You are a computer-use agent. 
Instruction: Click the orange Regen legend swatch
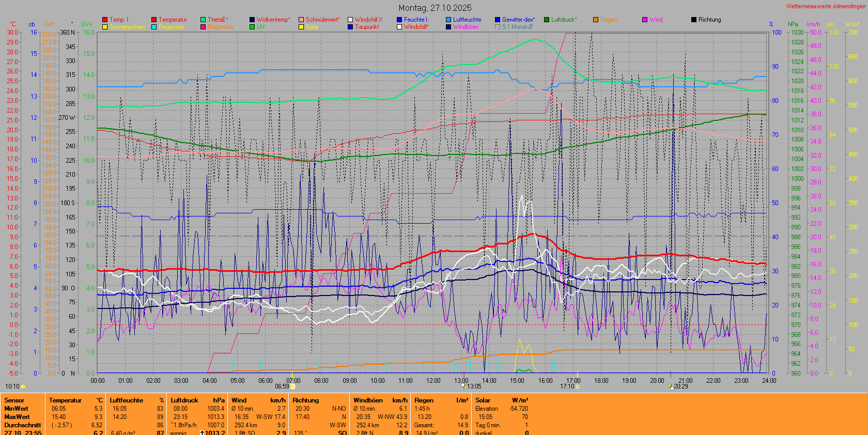596,20
